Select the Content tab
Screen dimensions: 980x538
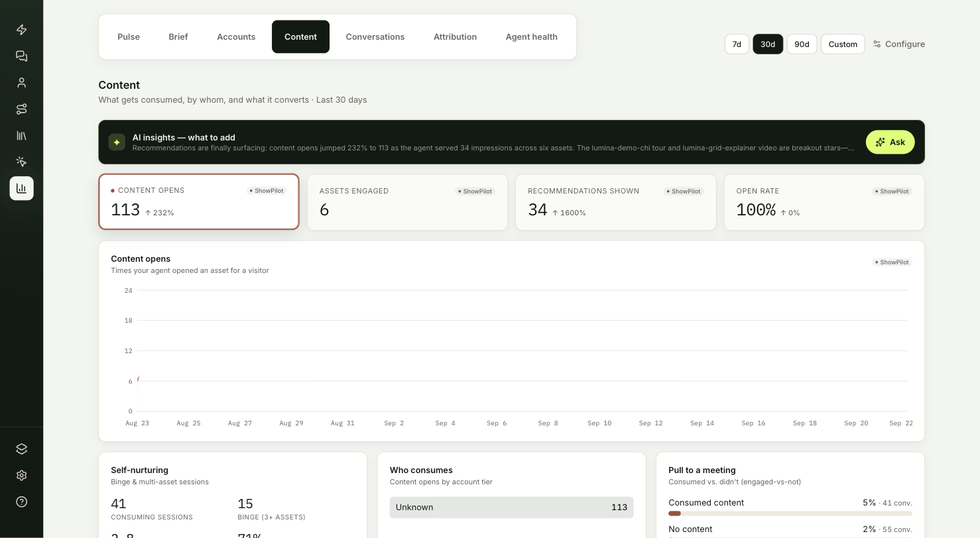point(300,36)
